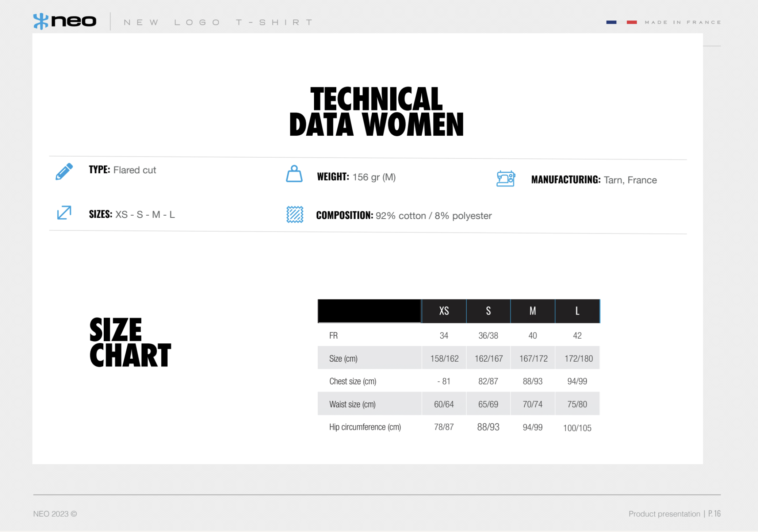This screenshot has height=532, width=758.
Task: Click the neo snowflake logo
Action: (x=41, y=21)
